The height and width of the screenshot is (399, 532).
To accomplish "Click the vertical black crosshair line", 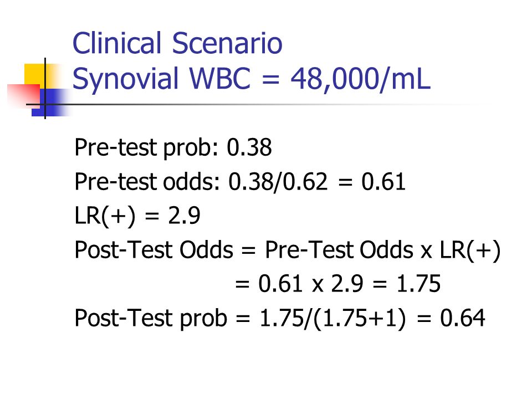I will point(45,89).
